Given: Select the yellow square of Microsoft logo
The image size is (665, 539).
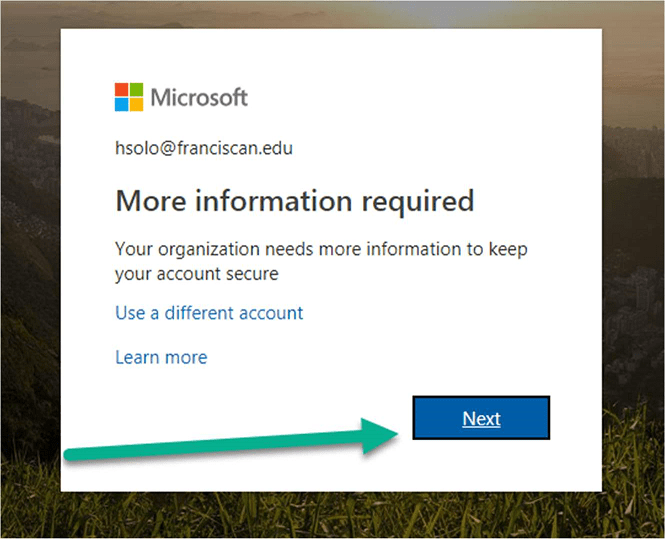Looking at the screenshot, I should (136, 104).
